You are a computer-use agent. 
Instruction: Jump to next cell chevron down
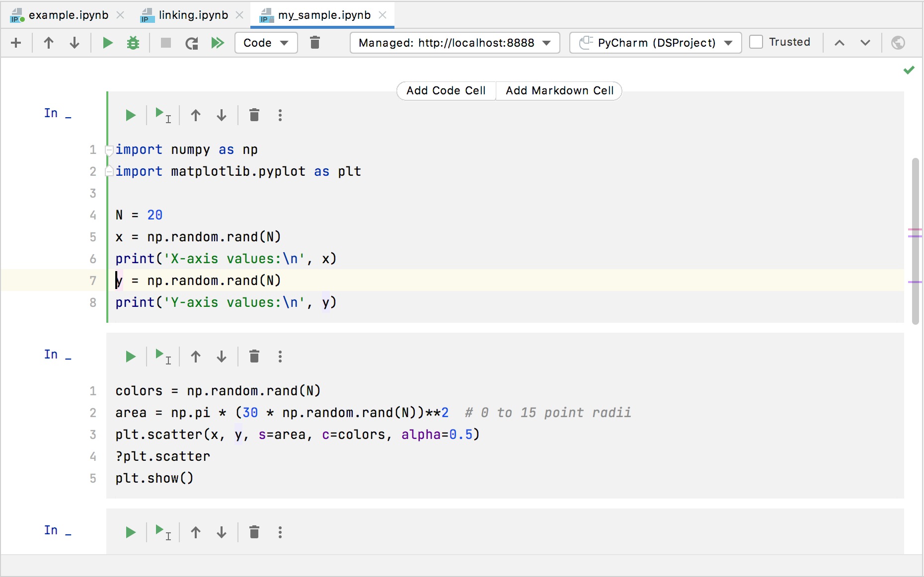tap(865, 43)
